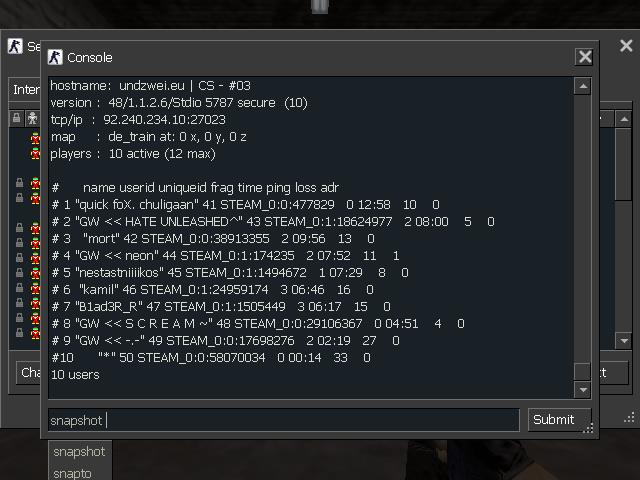Image resolution: width=640 pixels, height=480 pixels.
Task: Click the server list scroll-up arrow
Action: pyautogui.click(x=624, y=119)
